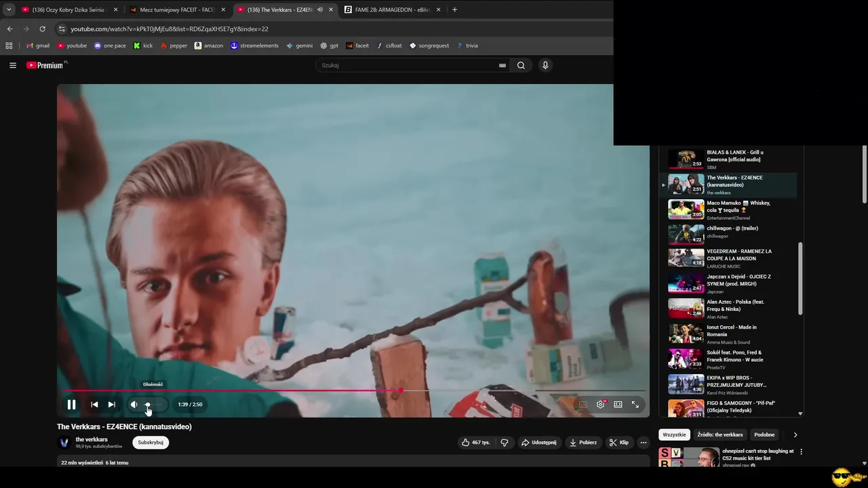Seek the red video progress bar
This screenshot has width=868, height=488.
(353, 390)
